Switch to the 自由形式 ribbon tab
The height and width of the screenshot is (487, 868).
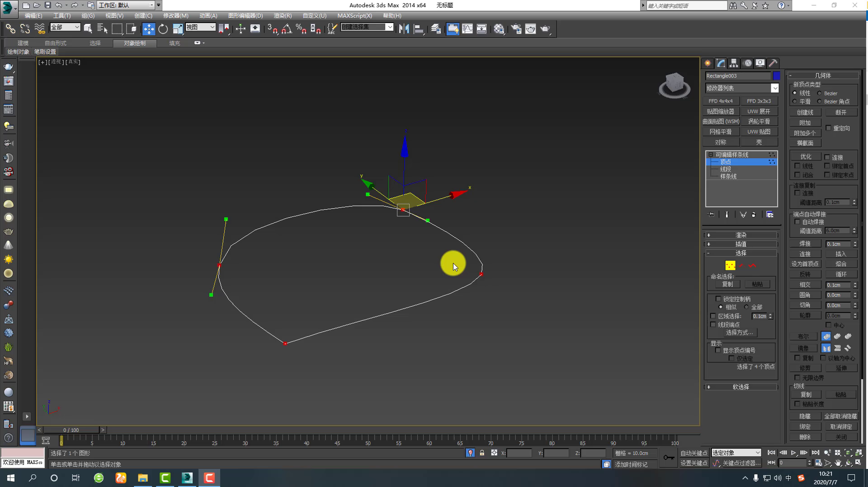tap(55, 43)
